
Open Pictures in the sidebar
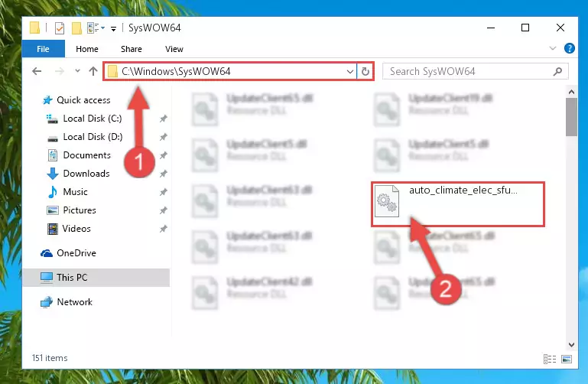tap(80, 210)
